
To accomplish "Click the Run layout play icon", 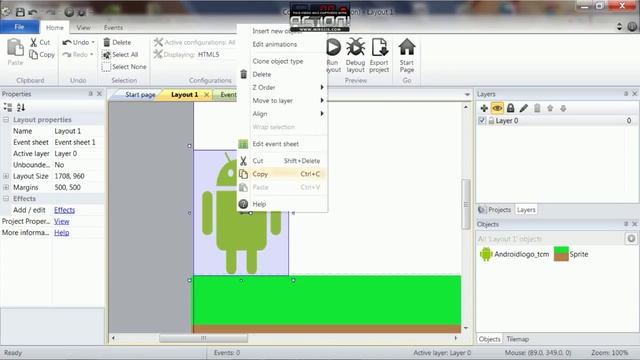I will (x=333, y=47).
